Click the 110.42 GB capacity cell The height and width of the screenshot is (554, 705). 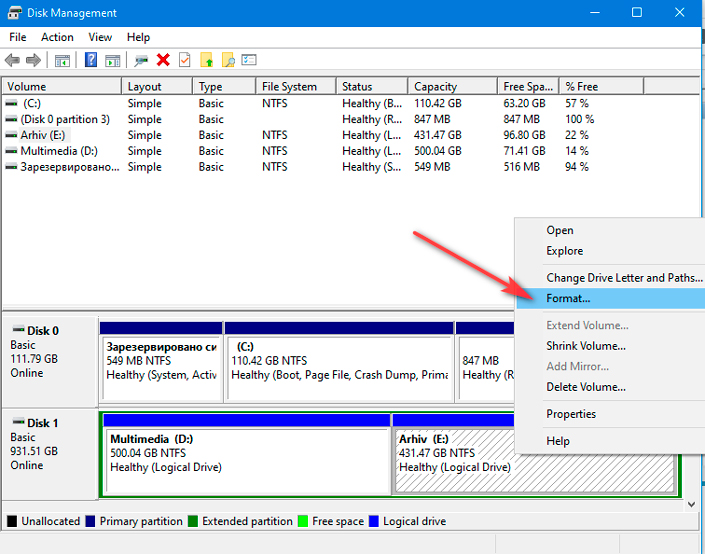[438, 103]
